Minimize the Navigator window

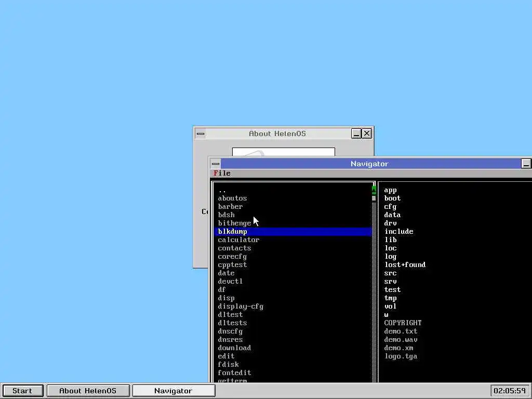(x=526, y=164)
